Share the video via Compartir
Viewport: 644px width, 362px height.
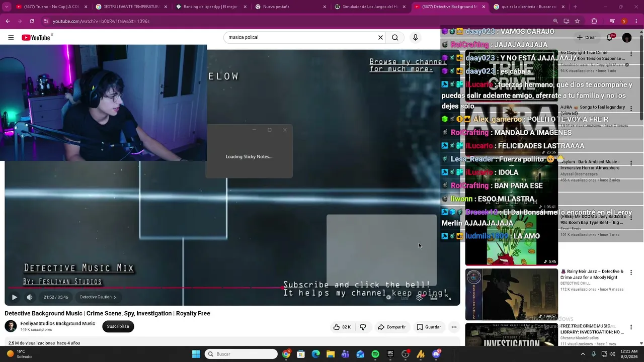391,327
